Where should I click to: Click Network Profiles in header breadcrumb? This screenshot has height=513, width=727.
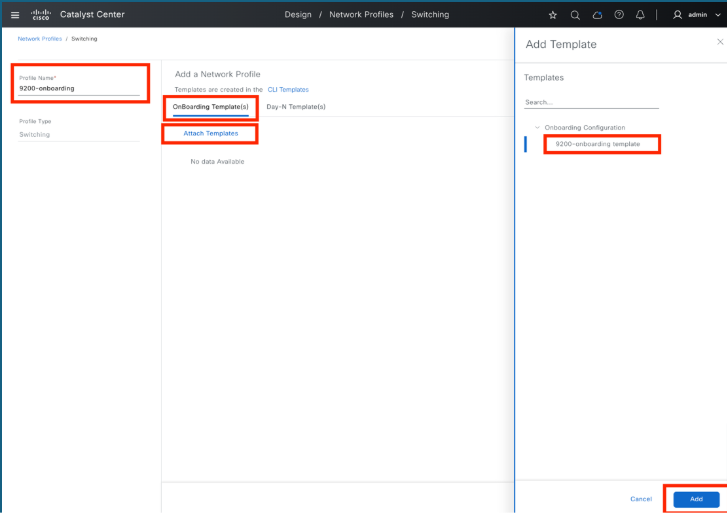click(361, 15)
